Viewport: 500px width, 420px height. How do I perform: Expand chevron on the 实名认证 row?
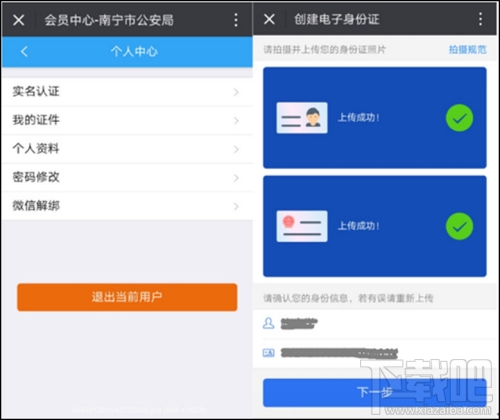click(x=236, y=92)
